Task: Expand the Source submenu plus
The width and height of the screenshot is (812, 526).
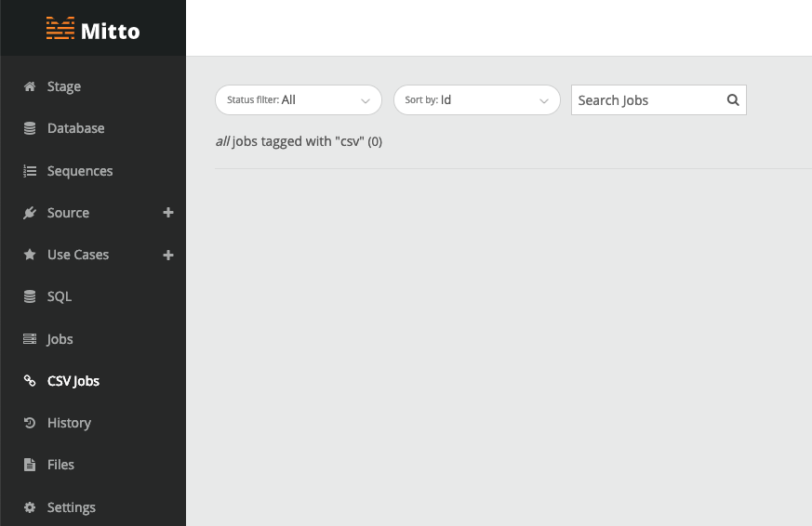Action: coord(167,213)
